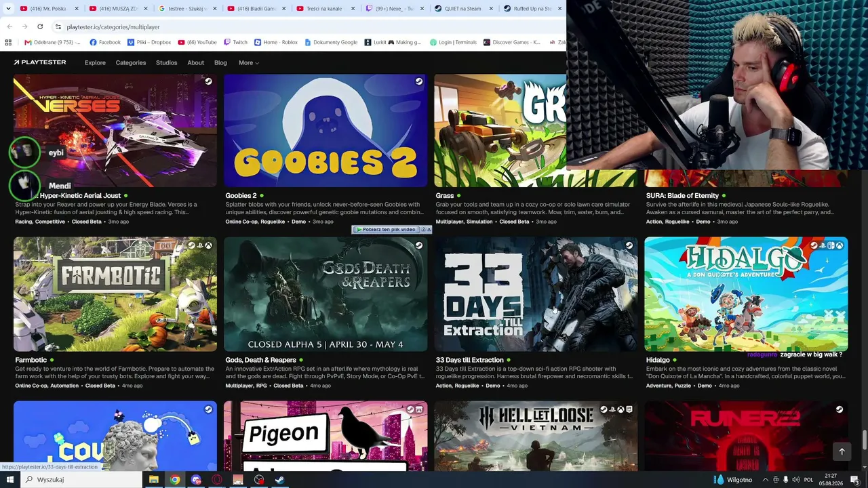Open the Facebook bookmark

[x=105, y=42]
